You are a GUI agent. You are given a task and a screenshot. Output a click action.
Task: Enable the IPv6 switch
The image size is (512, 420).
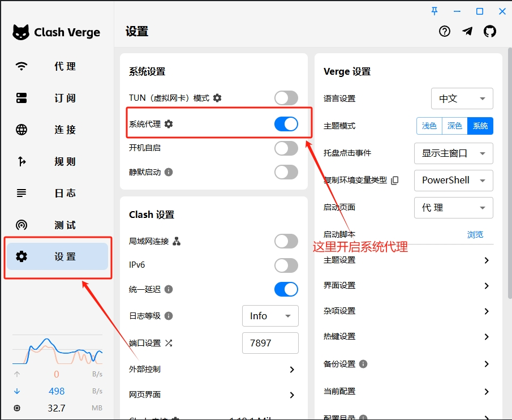(x=286, y=265)
